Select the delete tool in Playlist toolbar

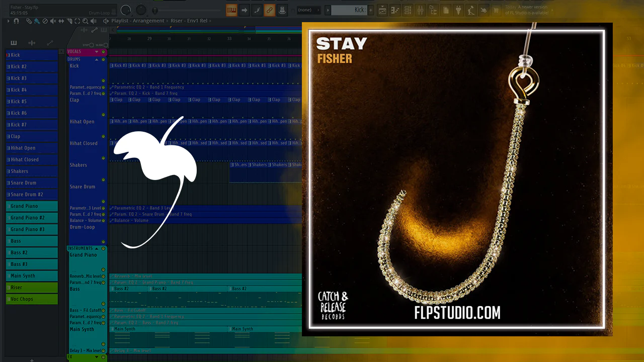click(x=45, y=21)
